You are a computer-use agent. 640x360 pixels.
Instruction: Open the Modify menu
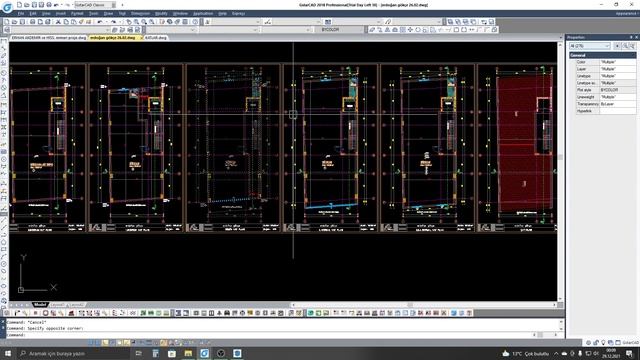pos(161,13)
